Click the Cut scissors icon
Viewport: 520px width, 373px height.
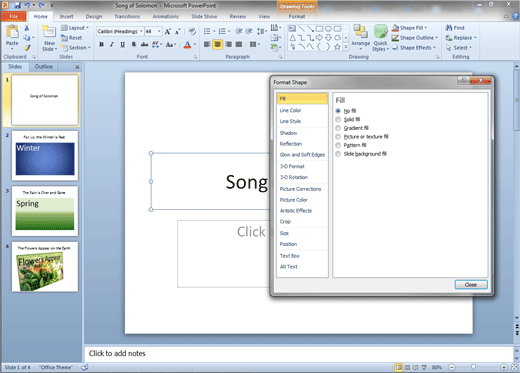tap(27, 28)
